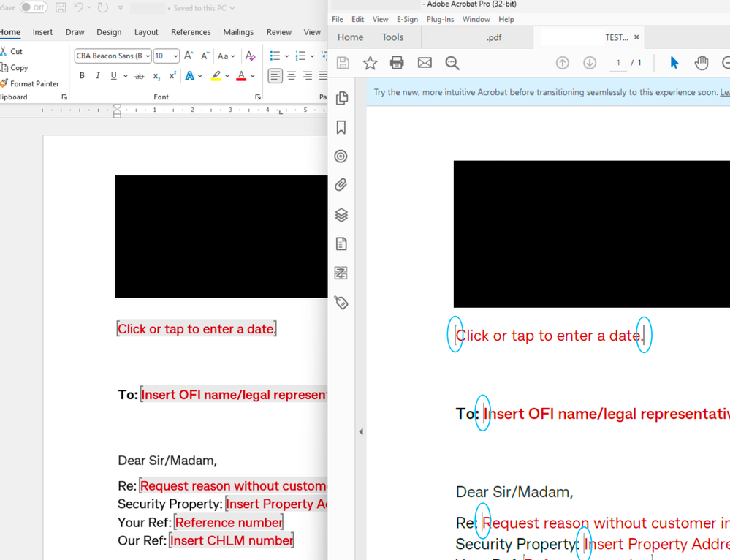
Task: Open the Window menu in Acrobat
Action: coord(476,19)
